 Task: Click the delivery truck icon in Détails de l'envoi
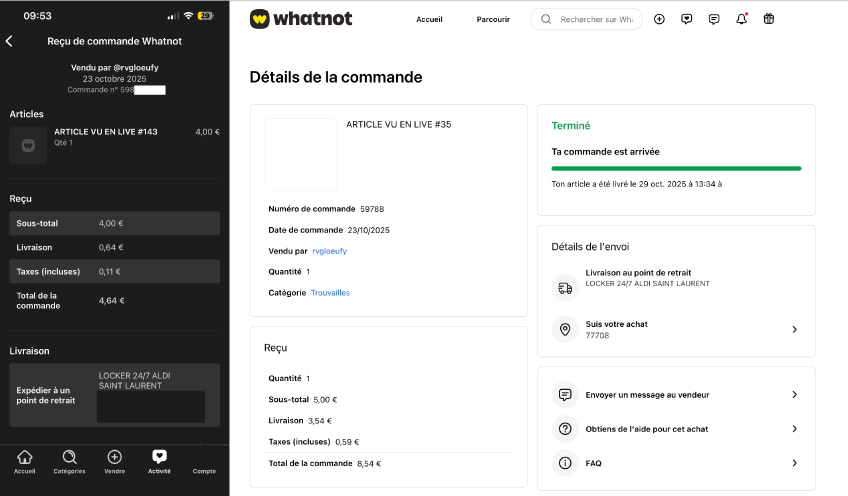point(565,288)
